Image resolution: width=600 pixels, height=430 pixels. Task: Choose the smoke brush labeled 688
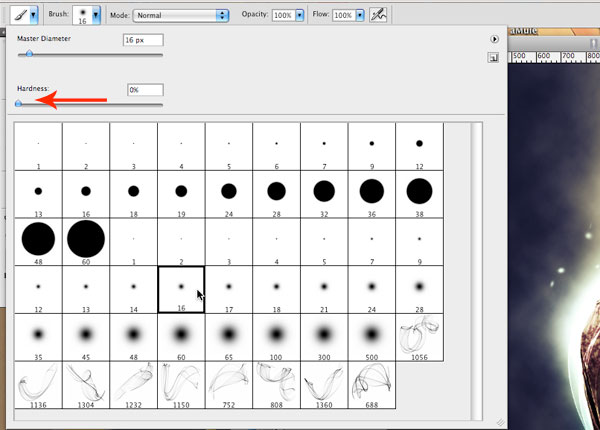372,385
